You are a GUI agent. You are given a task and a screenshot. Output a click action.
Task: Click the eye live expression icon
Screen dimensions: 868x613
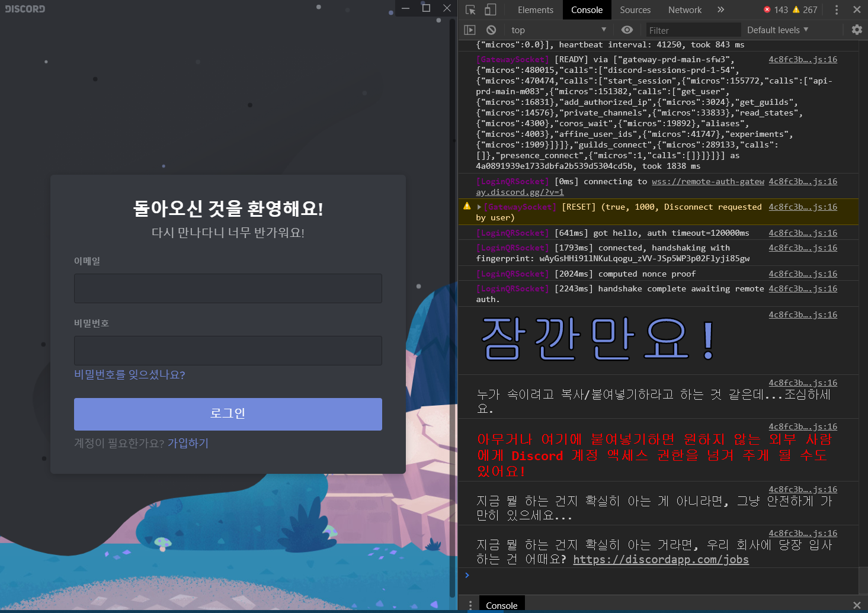coord(627,30)
